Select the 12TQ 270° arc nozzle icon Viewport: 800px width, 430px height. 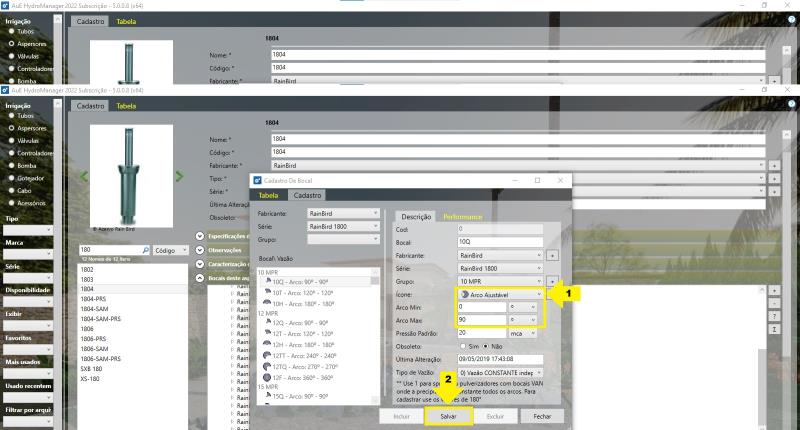(267, 366)
